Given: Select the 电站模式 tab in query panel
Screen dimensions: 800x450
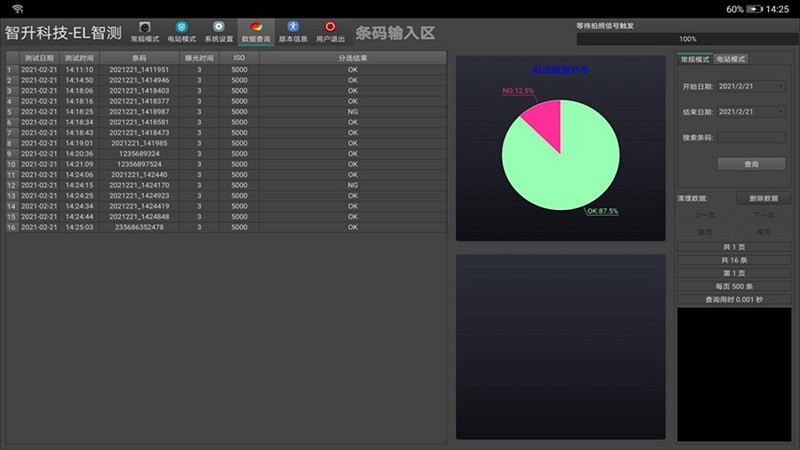Looking at the screenshot, I should 730,60.
